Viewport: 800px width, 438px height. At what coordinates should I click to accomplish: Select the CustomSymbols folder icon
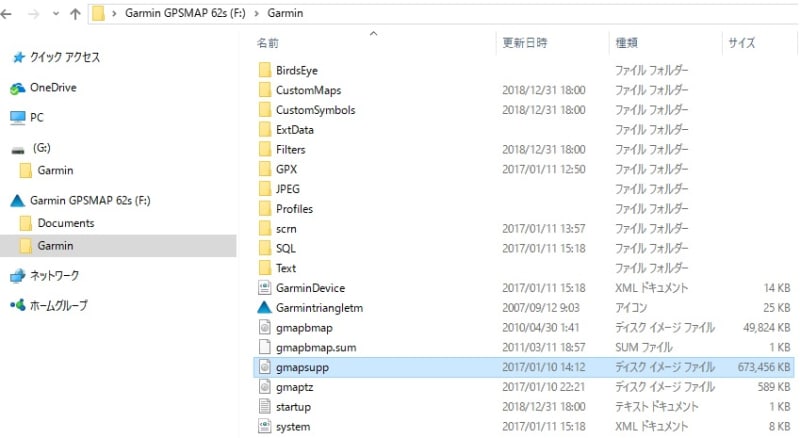(x=265, y=110)
